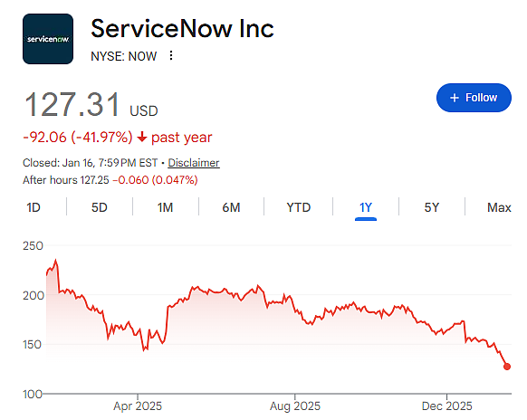Show the 1M chart range

coord(165,207)
